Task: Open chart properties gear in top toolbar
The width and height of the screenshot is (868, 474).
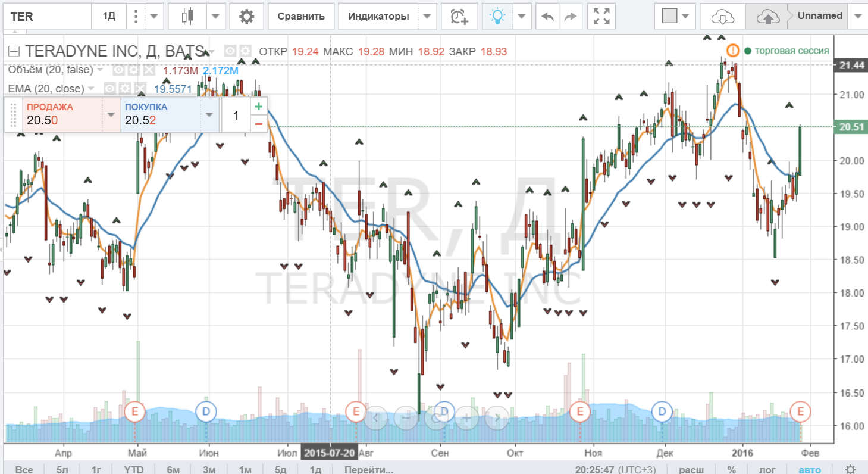Action: coord(246,16)
